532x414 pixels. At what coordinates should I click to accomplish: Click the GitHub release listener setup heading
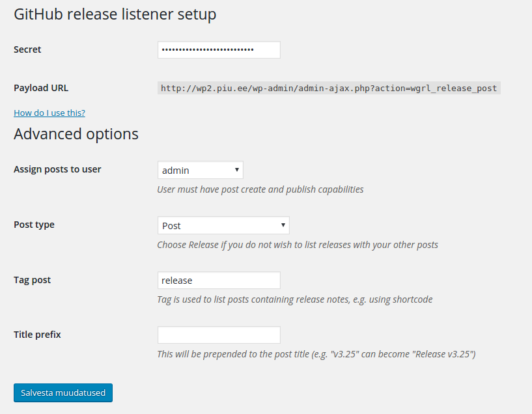point(115,14)
